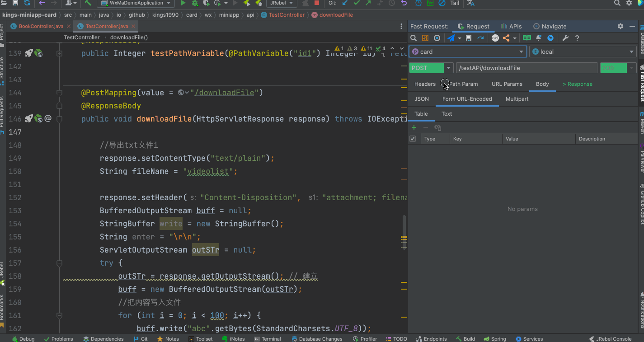Image resolution: width=644 pixels, height=342 pixels.
Task: Switch to the Headers tab
Action: [x=425, y=84]
